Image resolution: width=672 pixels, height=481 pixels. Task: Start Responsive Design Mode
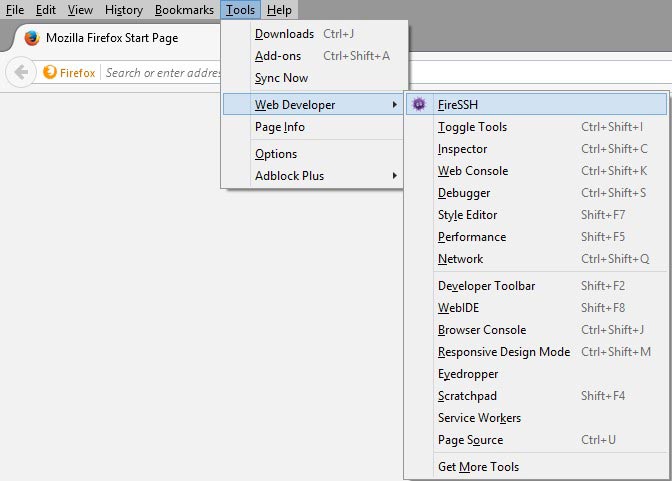(504, 352)
